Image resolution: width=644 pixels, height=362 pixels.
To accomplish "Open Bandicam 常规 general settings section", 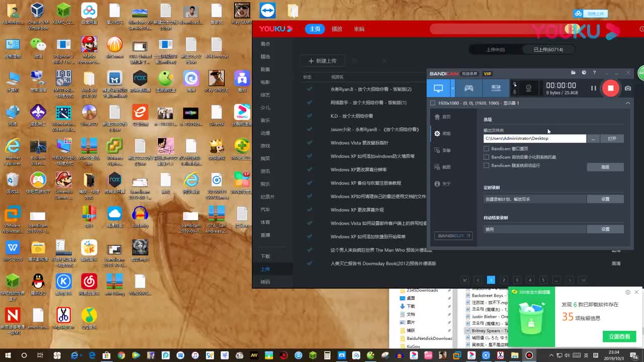I will [442, 134].
